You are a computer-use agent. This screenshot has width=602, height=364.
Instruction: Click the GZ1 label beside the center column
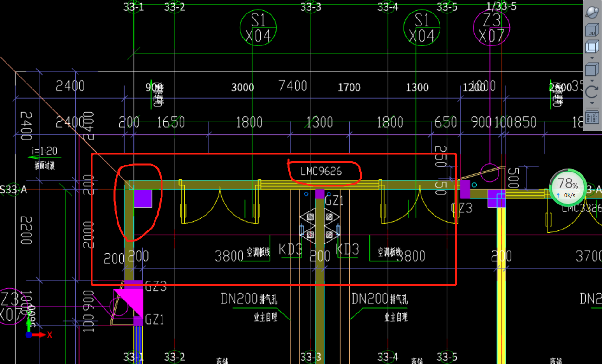point(334,201)
